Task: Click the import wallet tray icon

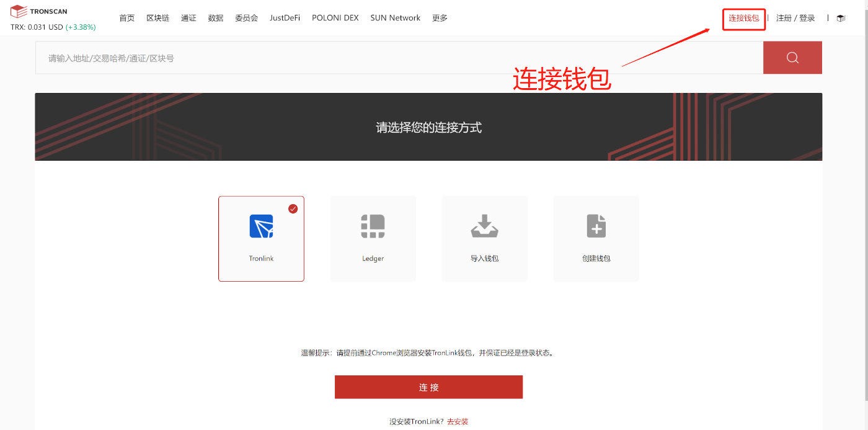Action: [484, 226]
